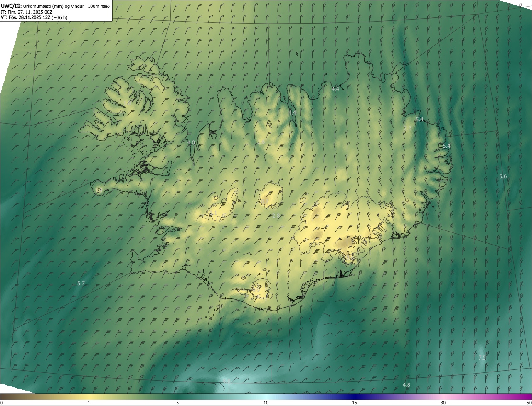This screenshot has width=532, height=406.
Task: Click the colorbar tick labeled 15
Action: click(355, 403)
